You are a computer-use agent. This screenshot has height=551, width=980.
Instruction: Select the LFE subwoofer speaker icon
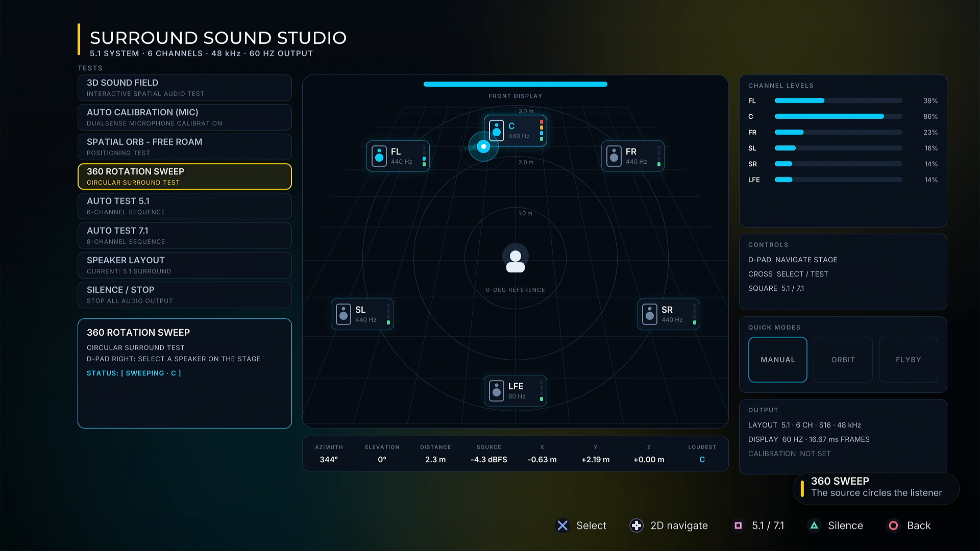(496, 391)
